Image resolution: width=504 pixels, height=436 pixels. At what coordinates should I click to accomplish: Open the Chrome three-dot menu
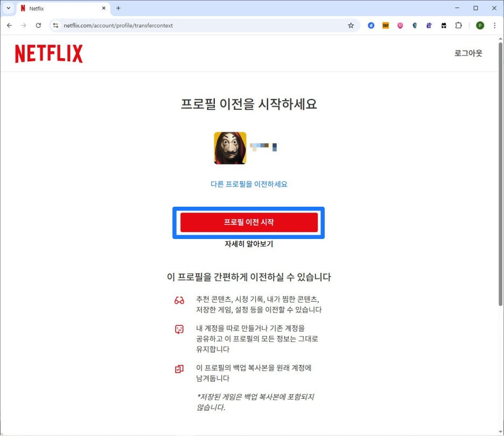point(494,25)
